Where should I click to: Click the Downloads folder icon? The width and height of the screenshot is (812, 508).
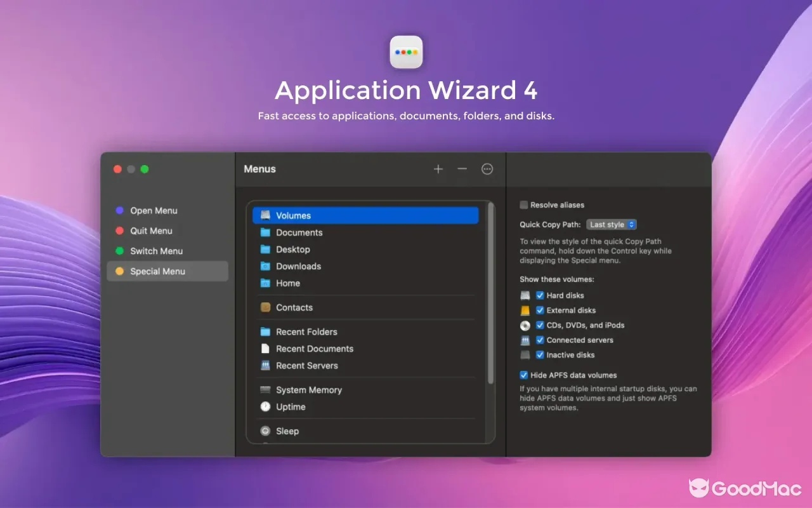click(x=265, y=266)
